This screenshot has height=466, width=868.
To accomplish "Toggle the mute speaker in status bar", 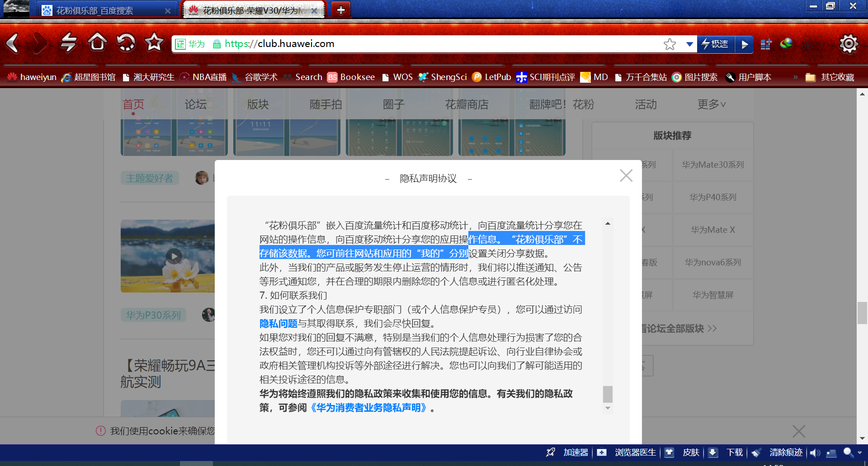I will (x=815, y=452).
